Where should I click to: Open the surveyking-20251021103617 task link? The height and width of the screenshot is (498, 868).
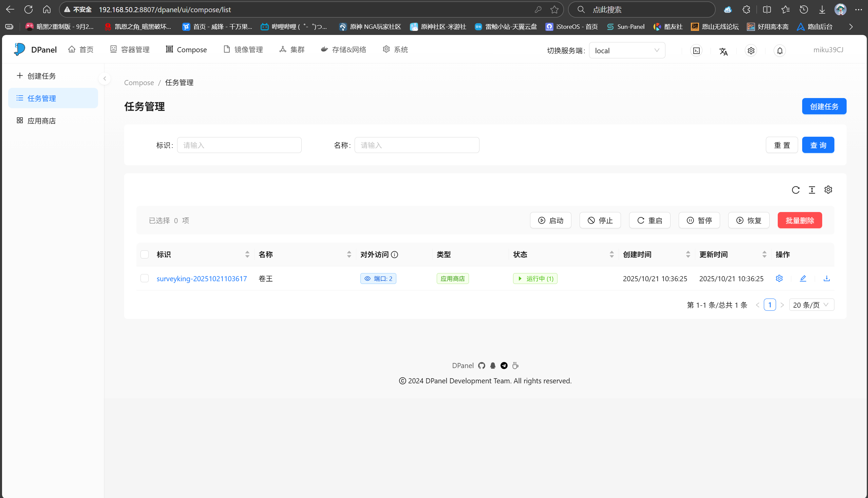coord(202,279)
